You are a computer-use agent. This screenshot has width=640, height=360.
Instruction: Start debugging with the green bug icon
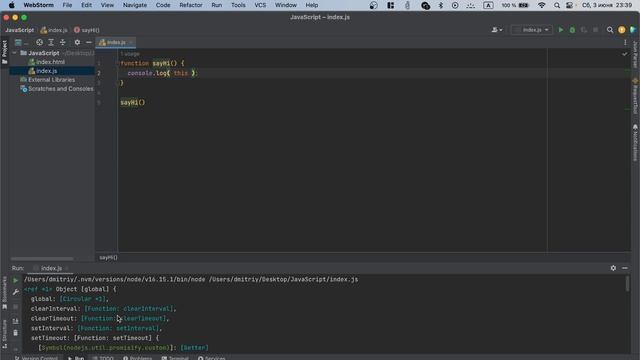pos(572,30)
